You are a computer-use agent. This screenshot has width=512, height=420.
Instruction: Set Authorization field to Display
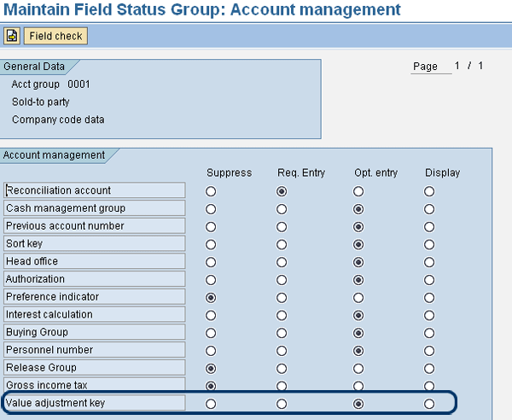[x=429, y=279]
